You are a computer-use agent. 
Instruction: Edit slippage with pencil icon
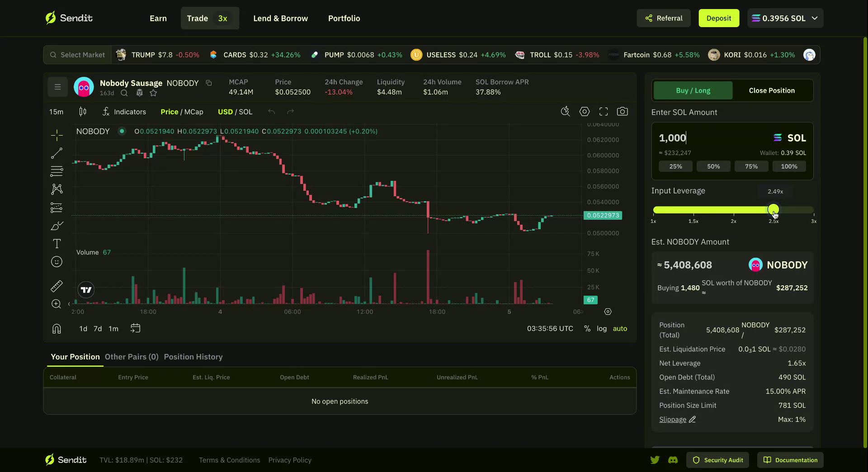tap(692, 420)
